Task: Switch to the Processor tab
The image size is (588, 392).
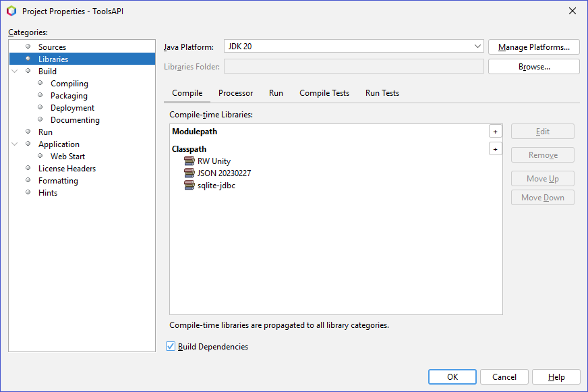Action: tap(235, 93)
